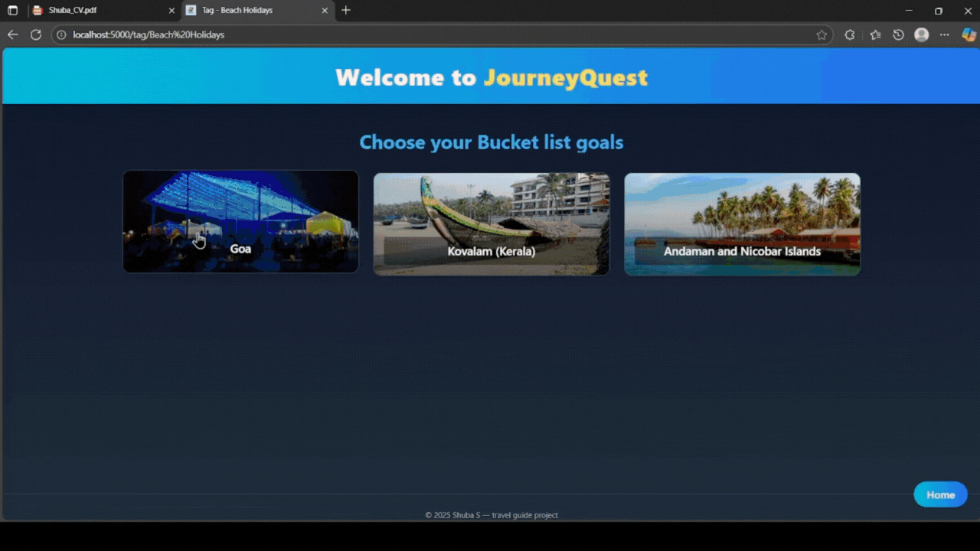Switch to the Shuba_CV.pdf tab
The image size is (980, 551).
100,11
